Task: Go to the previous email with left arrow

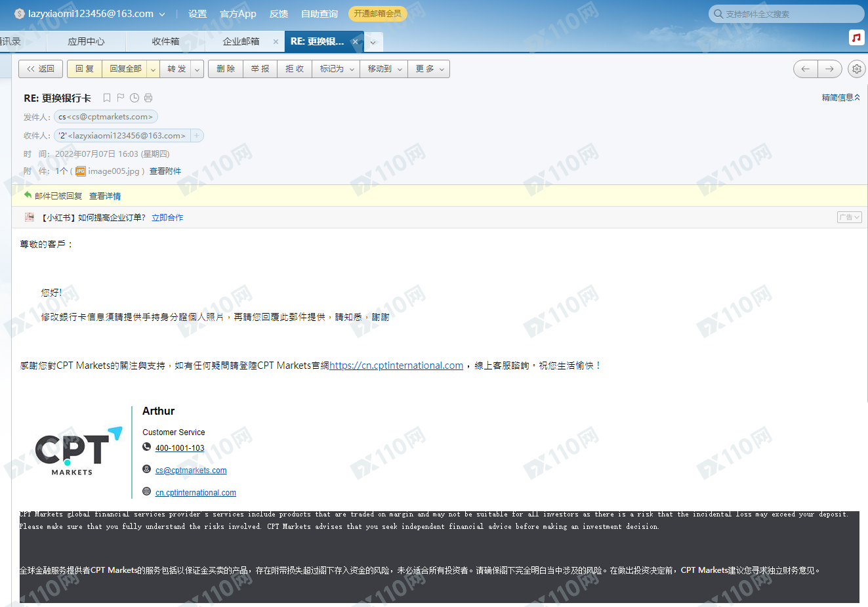Action: [x=805, y=69]
